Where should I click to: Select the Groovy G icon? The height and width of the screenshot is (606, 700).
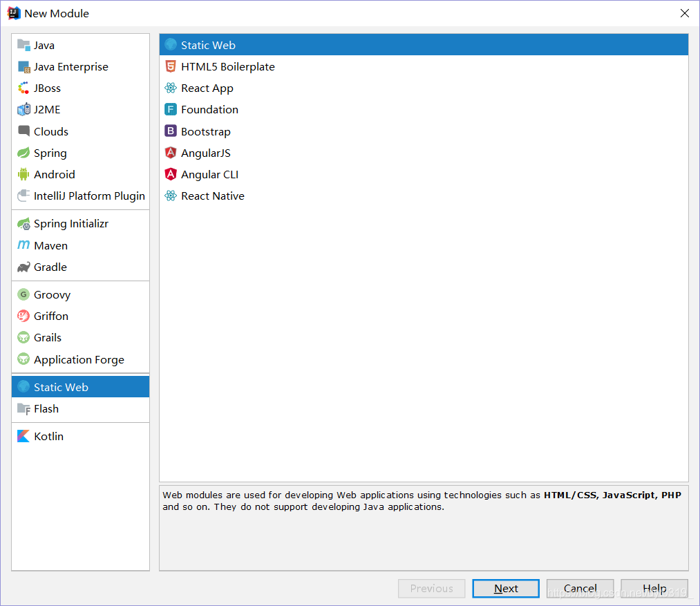pos(23,295)
